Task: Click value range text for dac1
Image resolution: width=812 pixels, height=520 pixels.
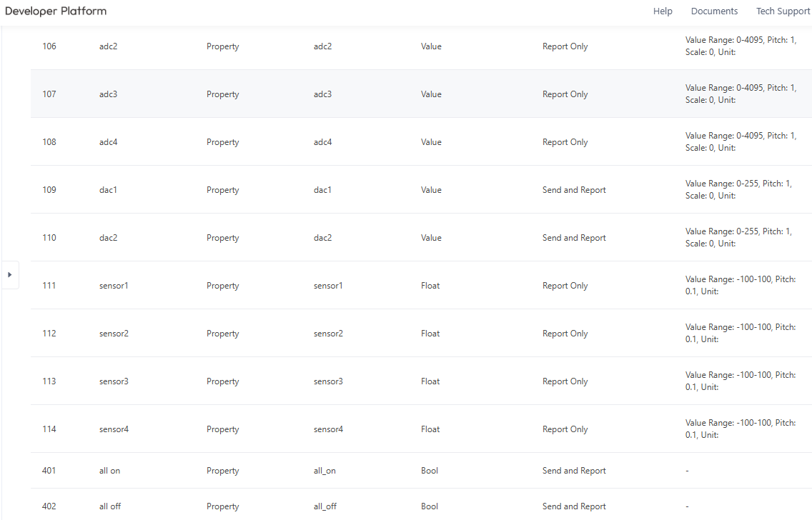Action: (x=738, y=189)
